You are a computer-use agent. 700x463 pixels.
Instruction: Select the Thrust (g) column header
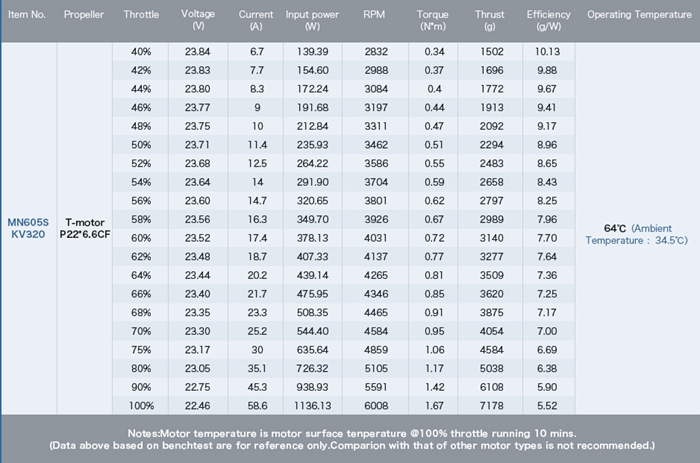click(x=488, y=20)
